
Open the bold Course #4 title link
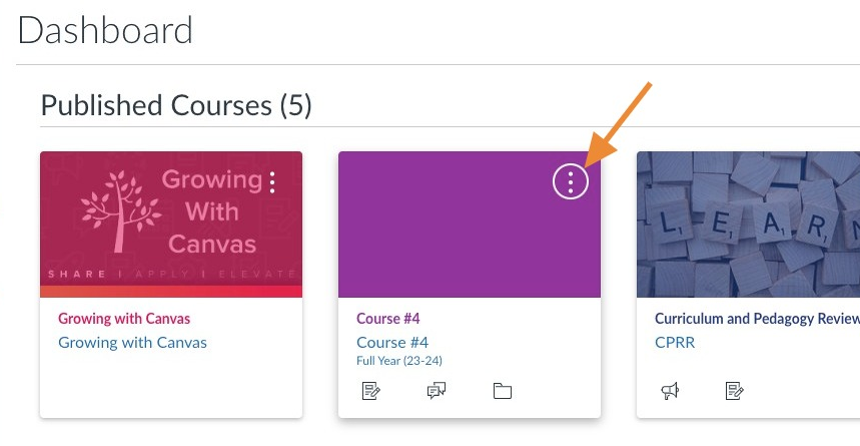tap(388, 319)
